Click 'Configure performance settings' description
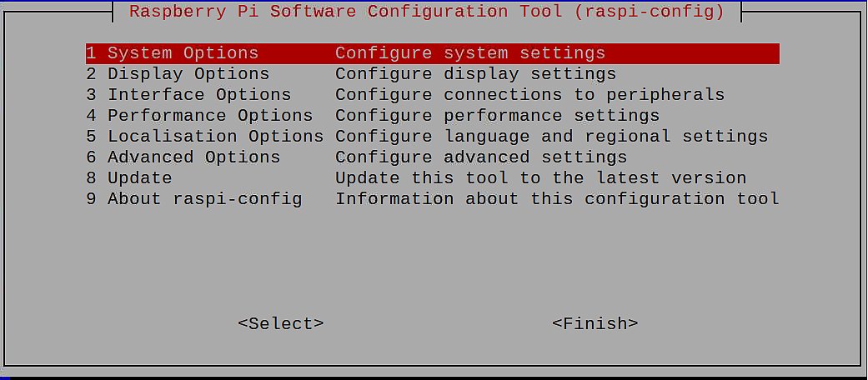The width and height of the screenshot is (868, 380). tap(497, 116)
